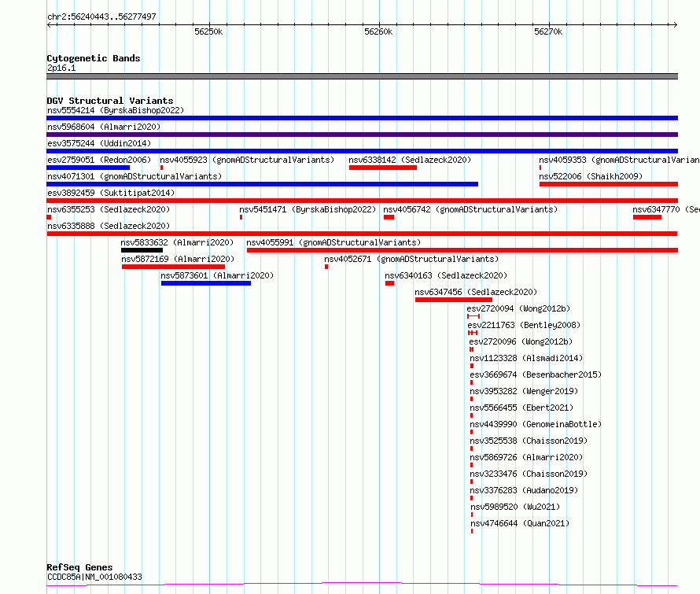Click the 56250k ruler position label
Image resolution: width=700 pixels, height=594 pixels.
point(208,31)
